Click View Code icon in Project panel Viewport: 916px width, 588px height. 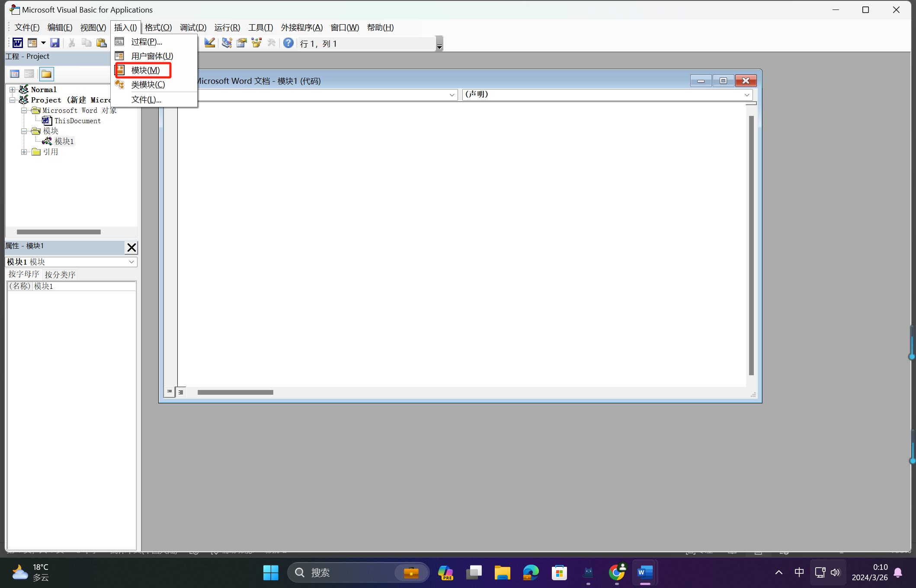point(15,74)
